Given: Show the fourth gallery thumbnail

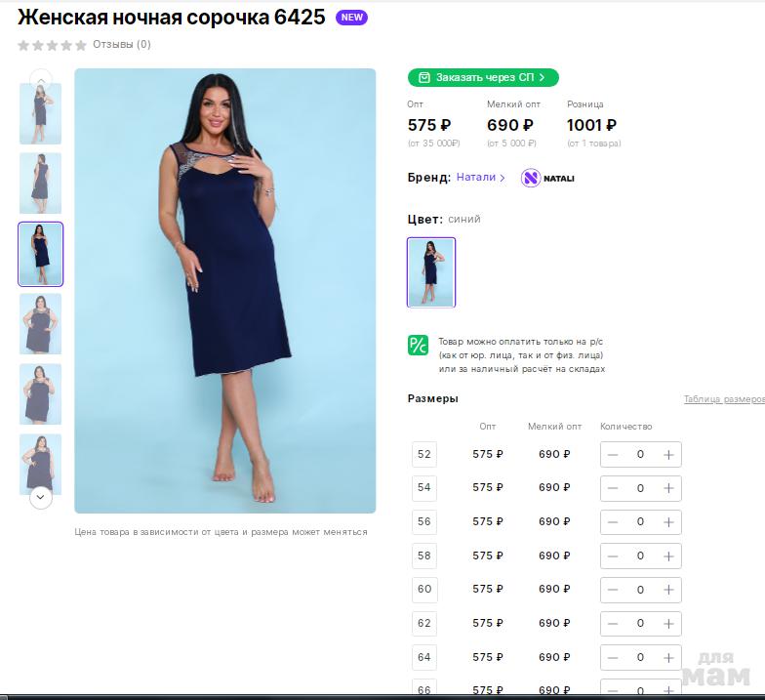Looking at the screenshot, I should (x=40, y=324).
